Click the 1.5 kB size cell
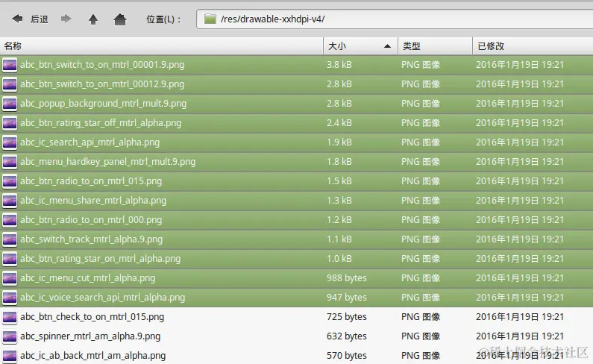 (339, 181)
